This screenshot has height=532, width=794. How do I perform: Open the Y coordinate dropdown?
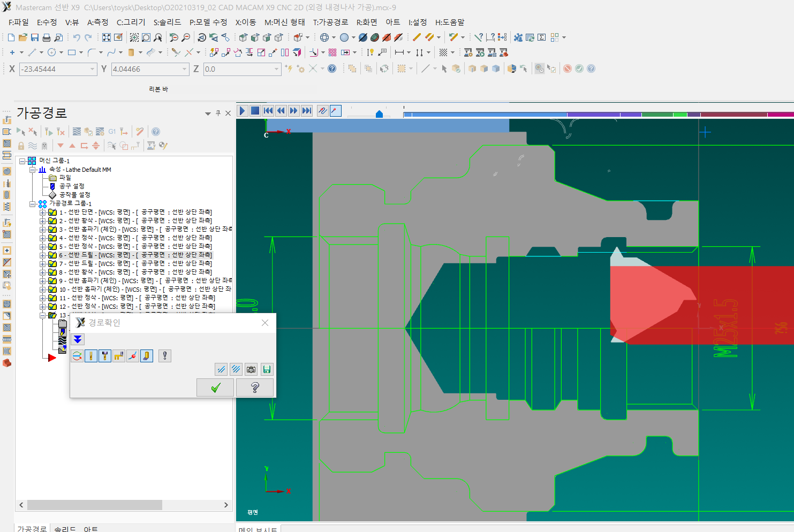coord(185,69)
